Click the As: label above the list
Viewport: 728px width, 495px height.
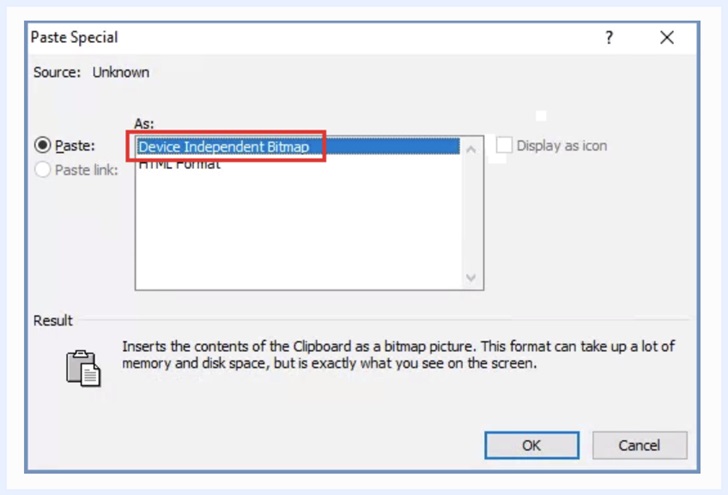(x=144, y=123)
